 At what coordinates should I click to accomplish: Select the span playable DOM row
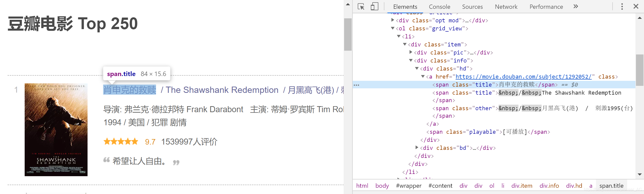point(494,132)
